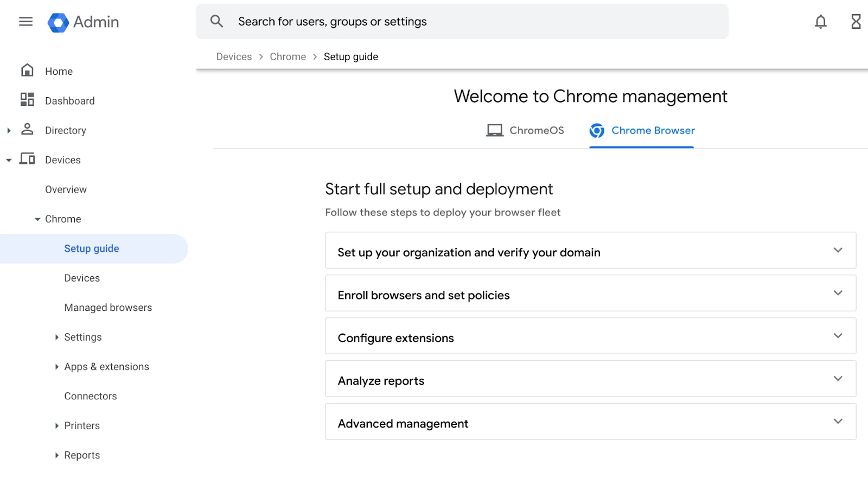
Task: Expand Advanced management chevron
Action: tap(838, 422)
